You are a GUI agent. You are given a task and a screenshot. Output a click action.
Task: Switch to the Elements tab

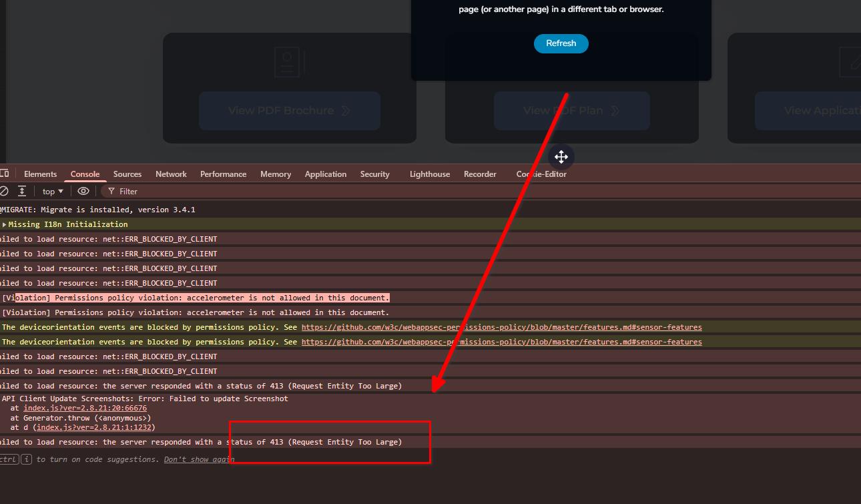(x=41, y=174)
